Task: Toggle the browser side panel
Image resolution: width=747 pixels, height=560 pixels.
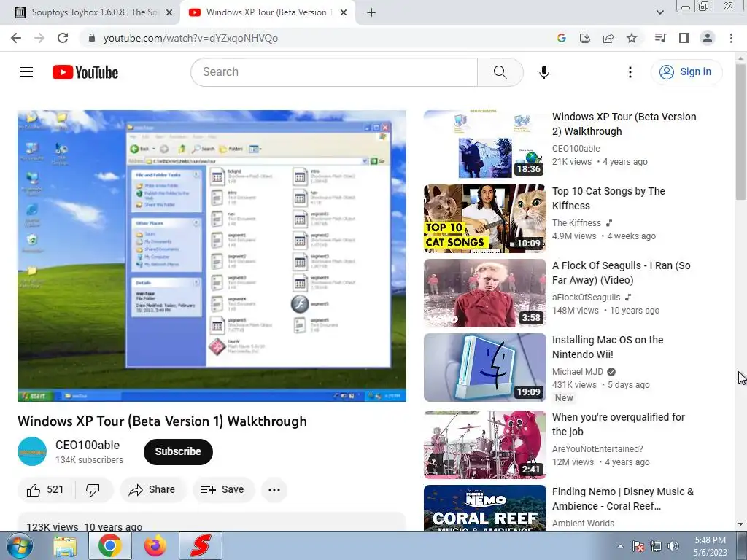Action: point(684,38)
